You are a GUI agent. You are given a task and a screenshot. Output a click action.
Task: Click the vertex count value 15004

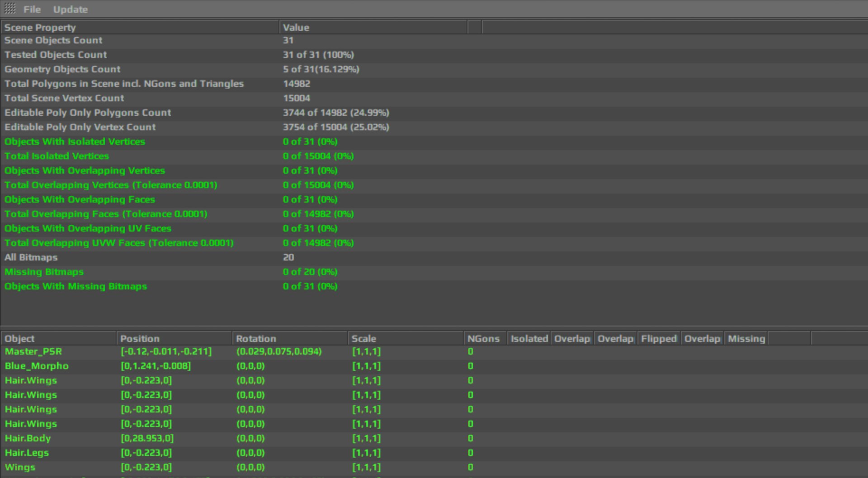point(297,99)
